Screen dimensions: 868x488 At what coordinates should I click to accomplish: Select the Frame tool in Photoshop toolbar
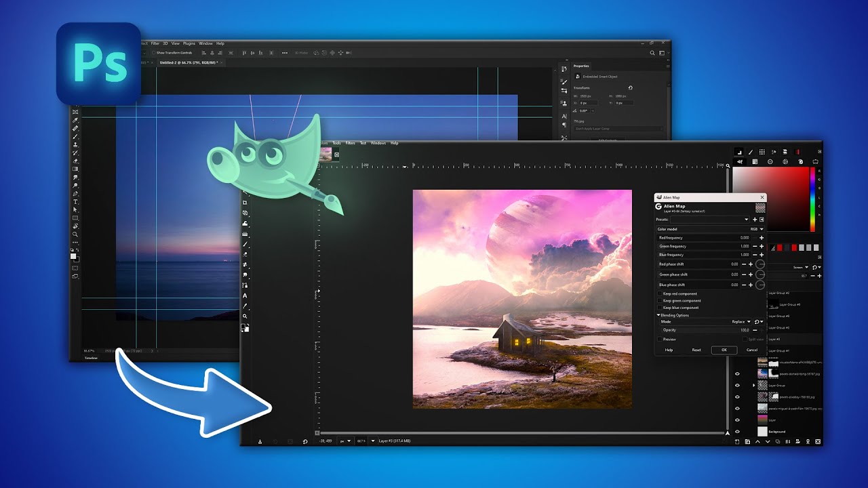(x=77, y=112)
